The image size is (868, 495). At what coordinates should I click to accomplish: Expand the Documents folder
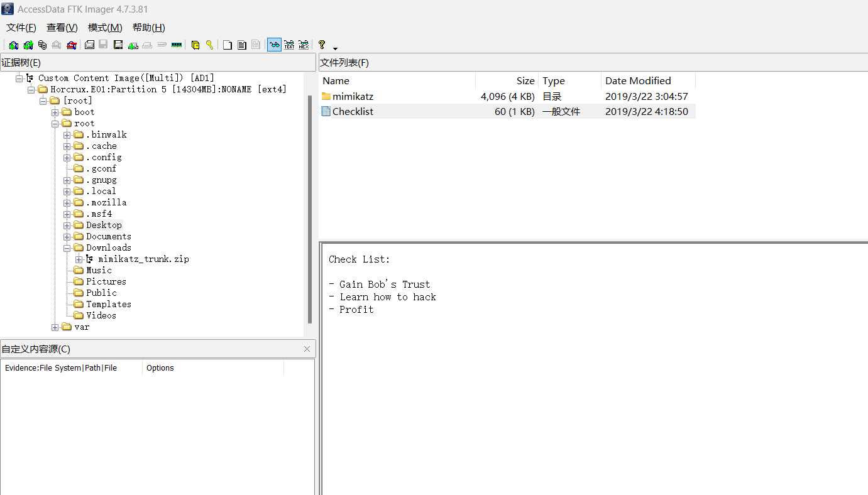pyautogui.click(x=67, y=236)
